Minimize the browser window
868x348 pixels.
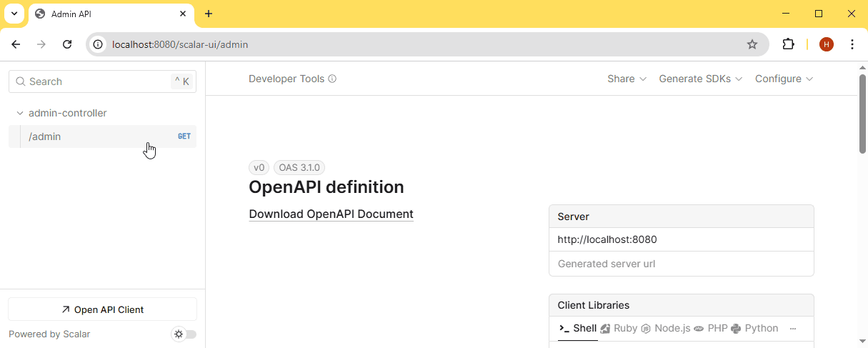[786, 14]
